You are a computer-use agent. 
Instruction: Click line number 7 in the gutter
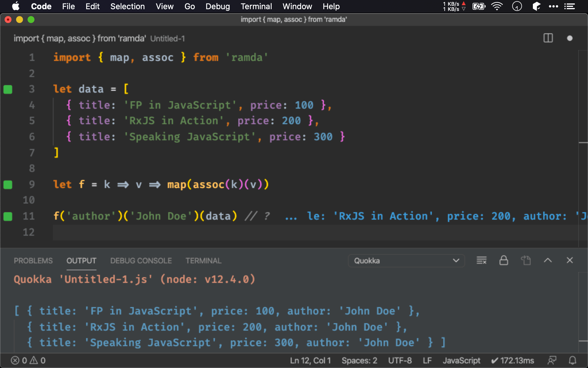32,153
